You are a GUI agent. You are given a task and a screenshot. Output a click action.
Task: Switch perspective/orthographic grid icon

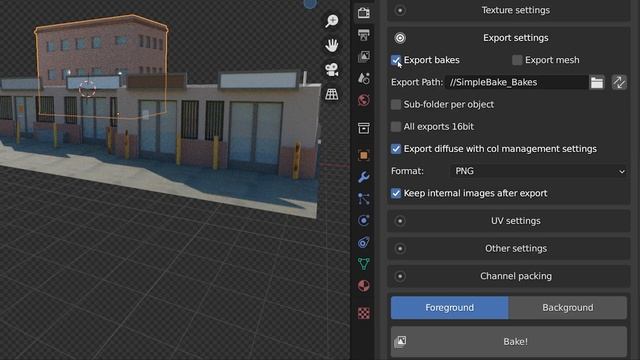(x=331, y=94)
